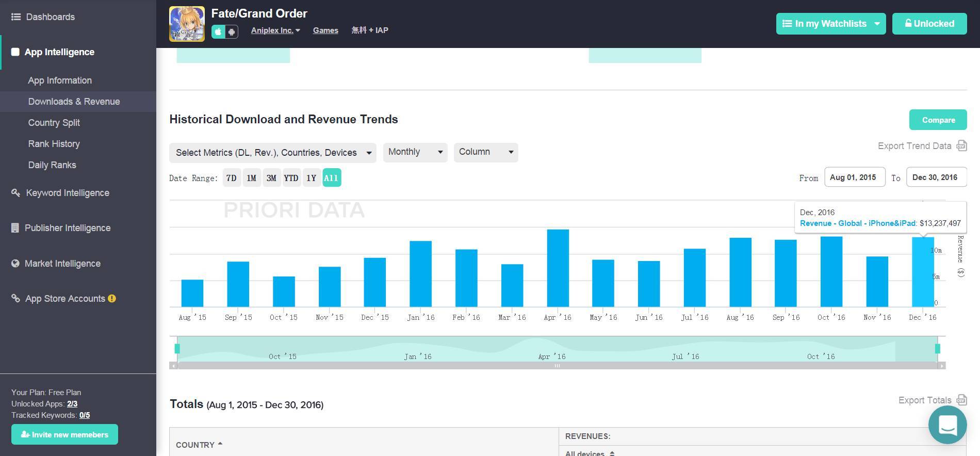Screen dimensions: 980x456
Task: Grab the left handle of timeline range slider
Action: (177, 349)
